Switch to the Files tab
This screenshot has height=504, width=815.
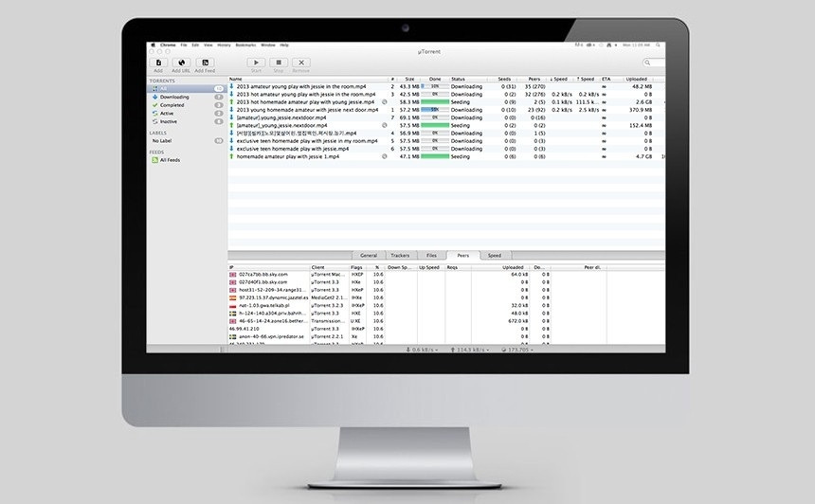431,255
